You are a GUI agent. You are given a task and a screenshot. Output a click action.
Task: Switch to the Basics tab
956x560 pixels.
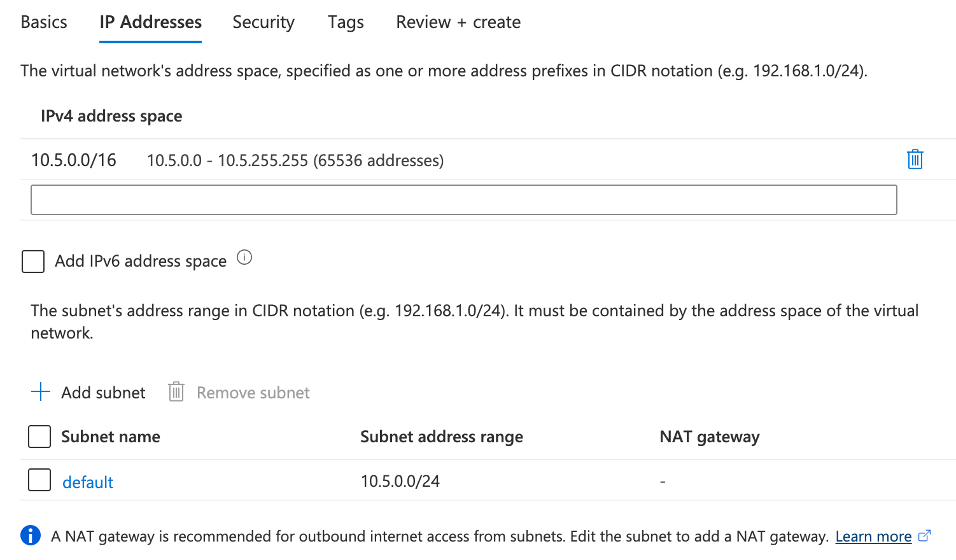click(43, 22)
